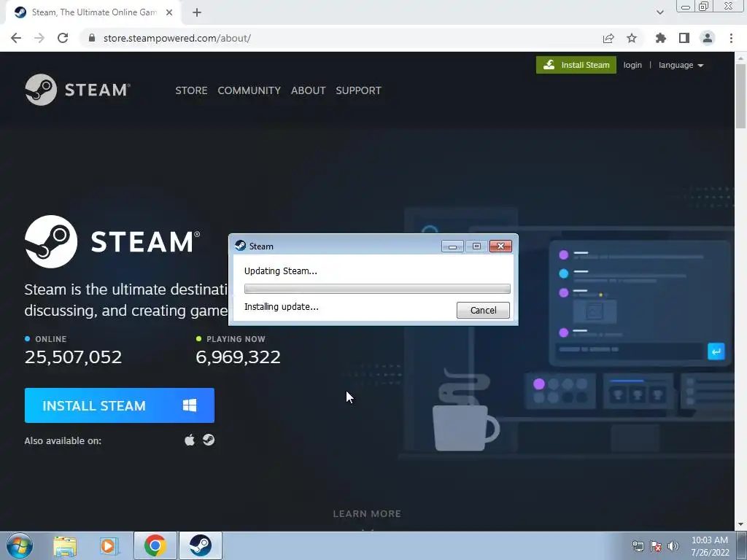The image size is (747, 560).
Task: Click the SteamOS download icon
Action: (209, 440)
